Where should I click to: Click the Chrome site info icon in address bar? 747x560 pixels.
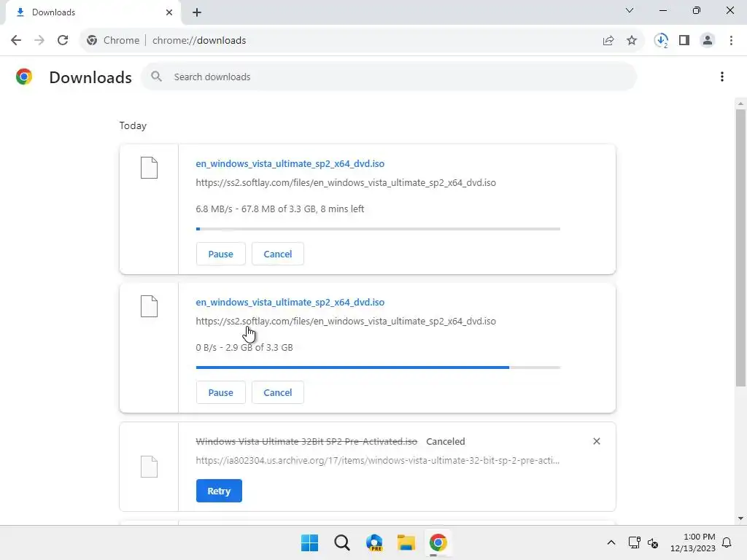tap(92, 41)
